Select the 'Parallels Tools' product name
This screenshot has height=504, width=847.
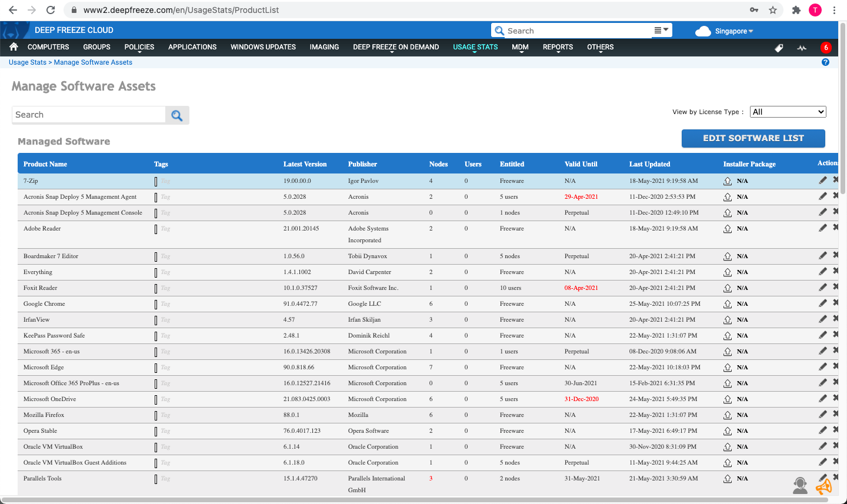coord(42,478)
